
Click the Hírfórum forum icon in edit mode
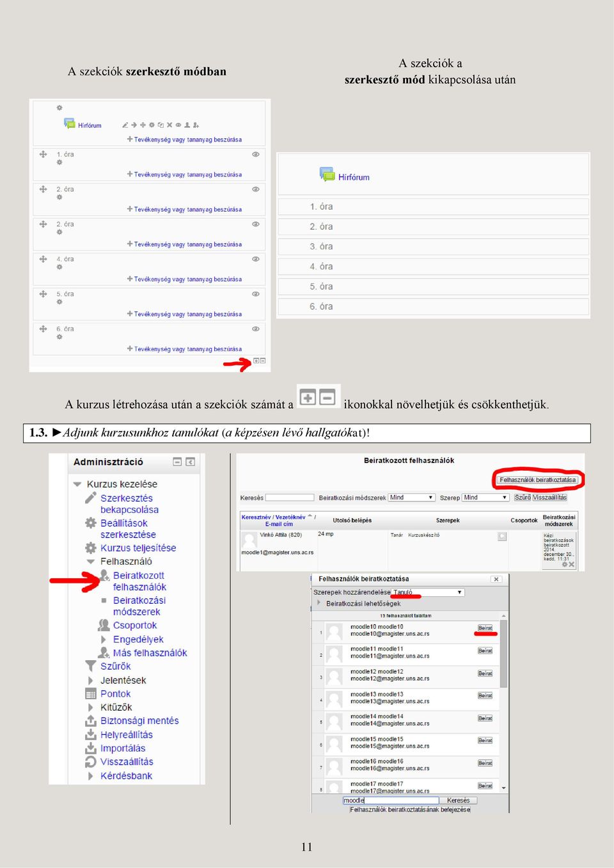(x=69, y=123)
